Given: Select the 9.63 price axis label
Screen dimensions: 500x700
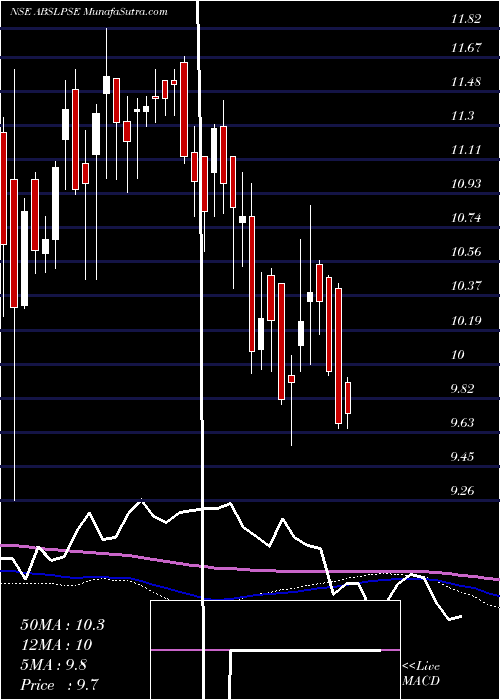Looking at the screenshot, I should click(463, 422).
